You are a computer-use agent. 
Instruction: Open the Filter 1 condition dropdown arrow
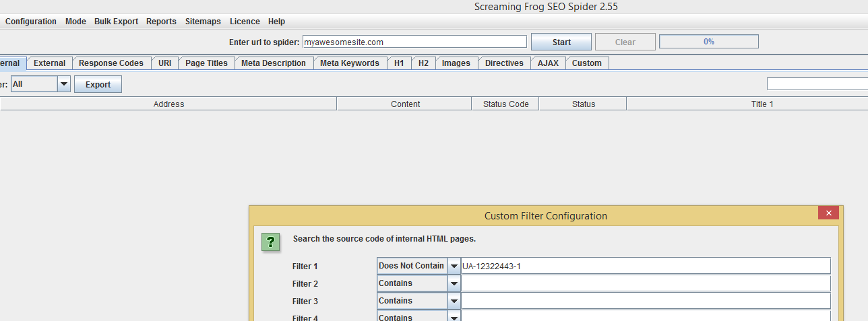point(454,266)
